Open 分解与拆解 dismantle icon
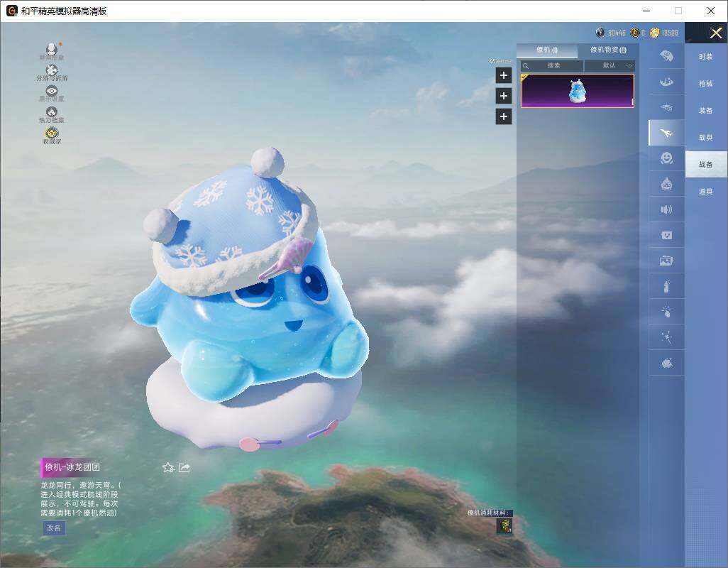 point(52,70)
